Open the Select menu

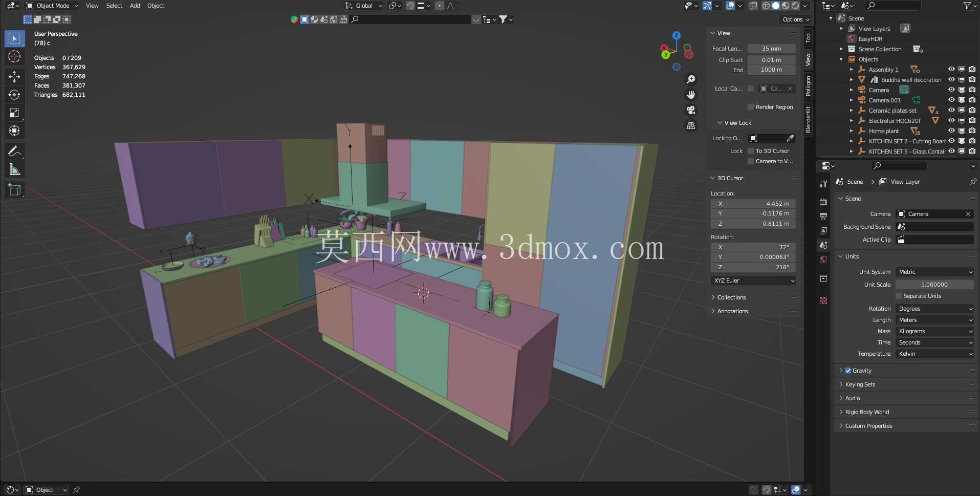114,6
